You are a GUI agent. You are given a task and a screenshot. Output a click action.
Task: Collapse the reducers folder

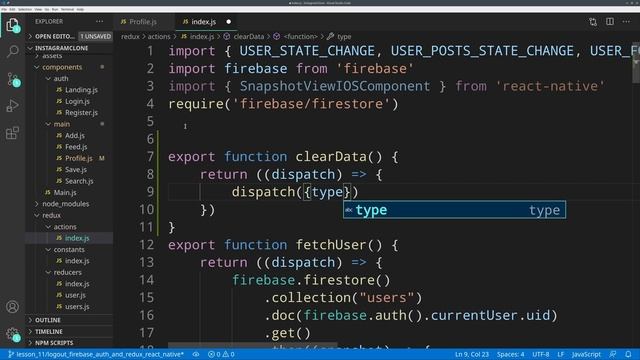(x=67, y=272)
